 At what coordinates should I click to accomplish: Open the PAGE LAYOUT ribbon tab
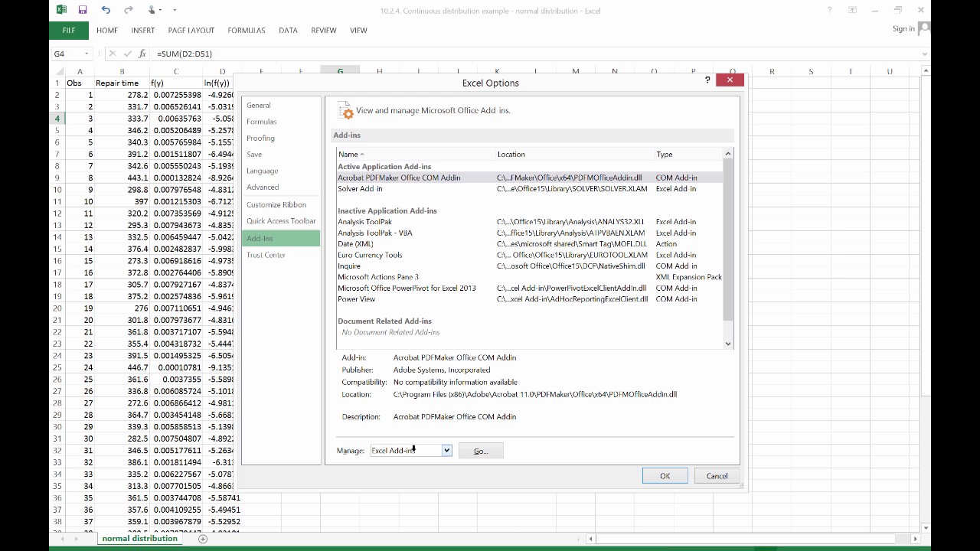point(191,31)
